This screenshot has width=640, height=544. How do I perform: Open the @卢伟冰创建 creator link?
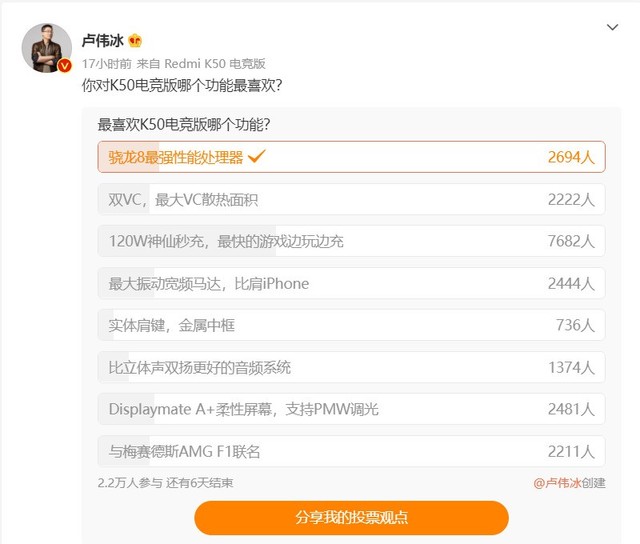(x=569, y=483)
